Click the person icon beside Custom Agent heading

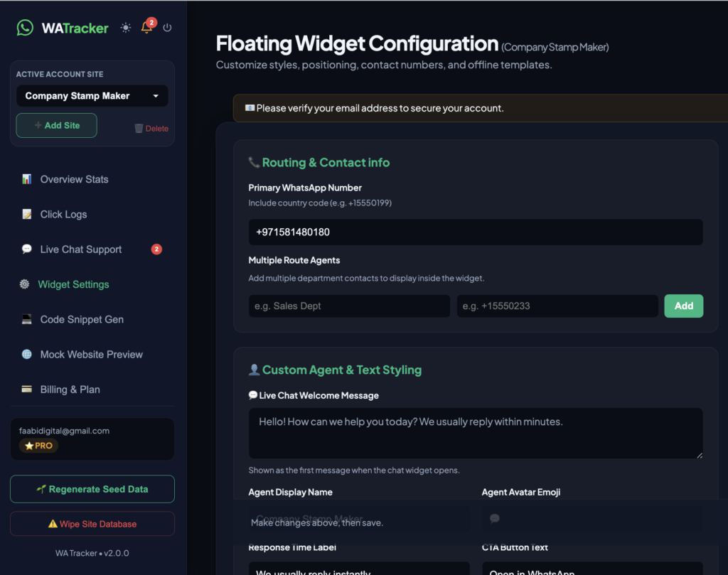254,370
